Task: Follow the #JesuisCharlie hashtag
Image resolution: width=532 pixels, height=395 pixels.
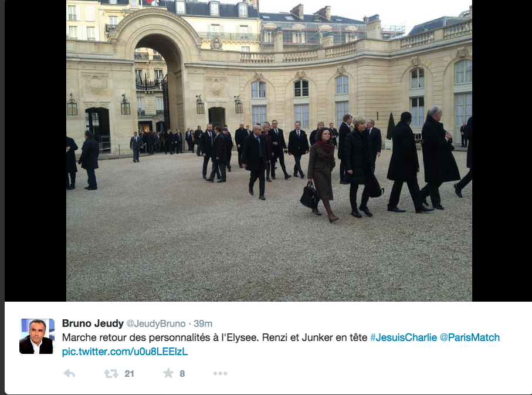Action: (x=404, y=337)
